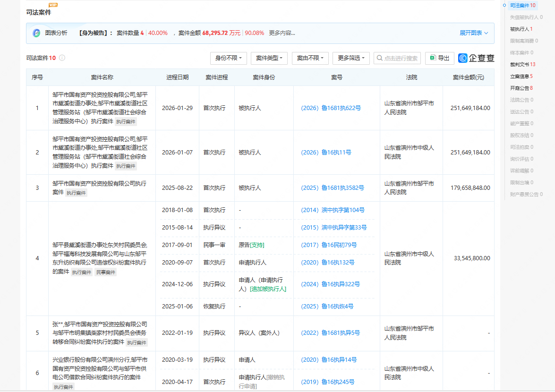Screen dimensions: 555x392
Task: Go to 裁判文书 13 in sidebar
Action: [x=522, y=64]
